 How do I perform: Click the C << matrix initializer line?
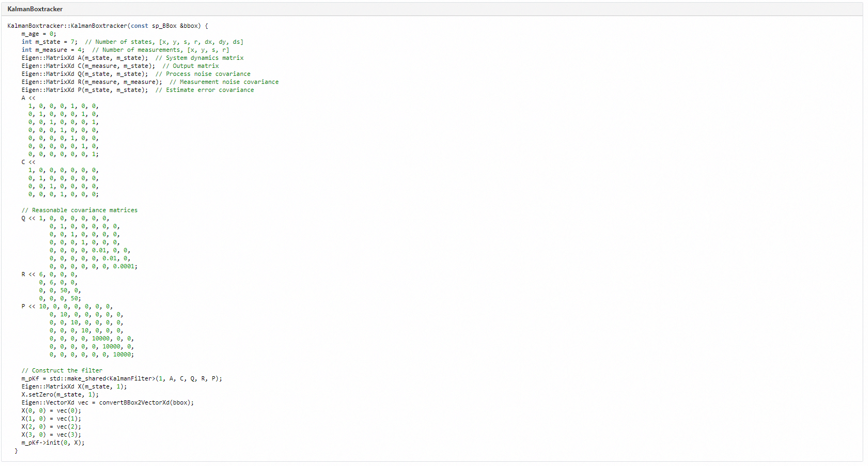tap(28, 162)
